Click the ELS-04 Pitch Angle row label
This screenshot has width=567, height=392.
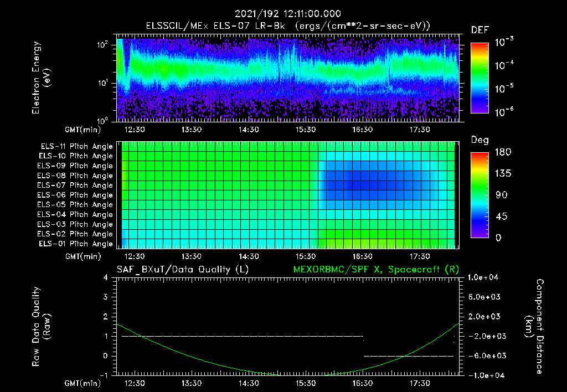pos(75,214)
